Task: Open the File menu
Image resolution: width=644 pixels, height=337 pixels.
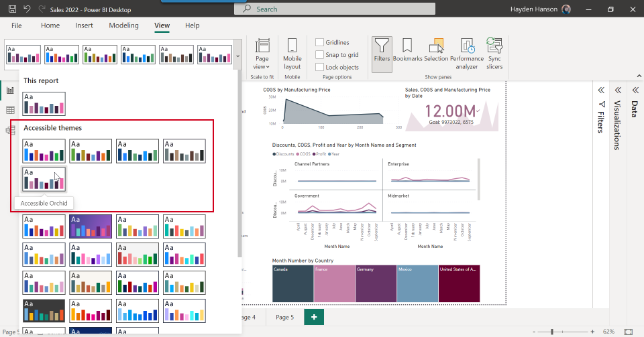Action: point(16,25)
